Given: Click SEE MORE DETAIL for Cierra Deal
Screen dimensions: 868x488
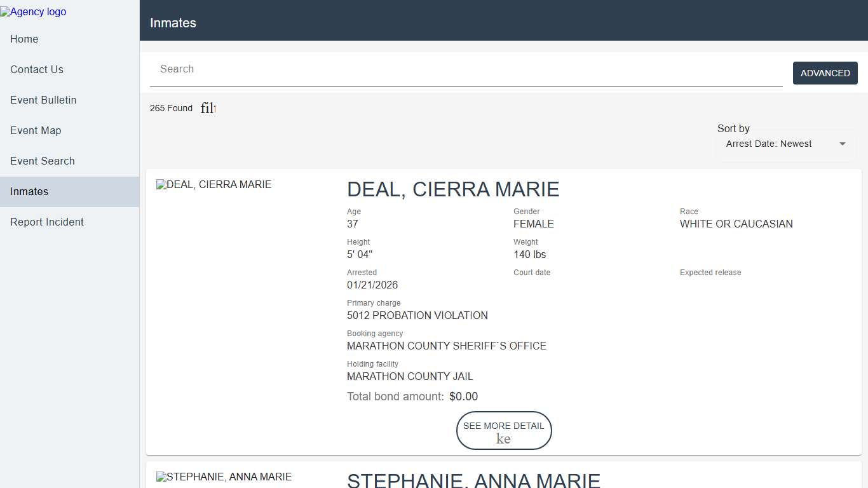Looking at the screenshot, I should click(x=503, y=430).
